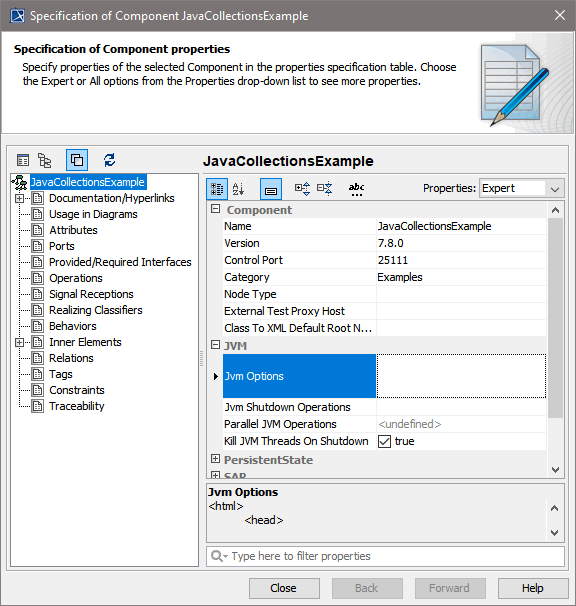The width and height of the screenshot is (576, 606).
Task: Toggle the categorized view icon
Action: 217,189
